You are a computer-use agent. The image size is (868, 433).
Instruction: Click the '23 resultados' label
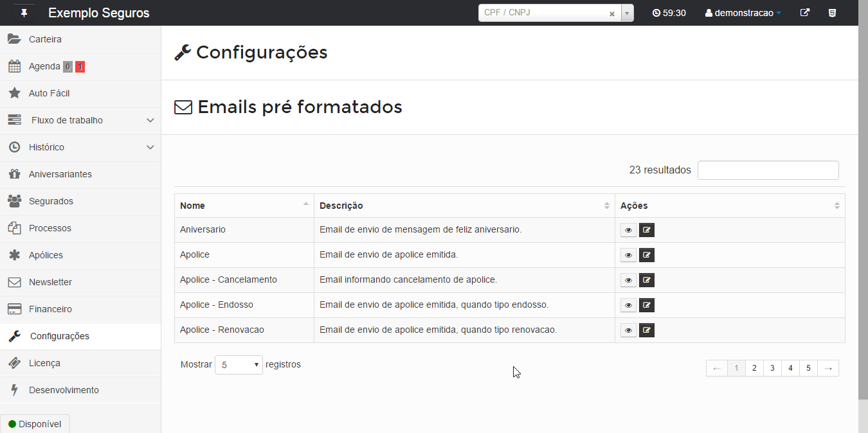(x=660, y=170)
